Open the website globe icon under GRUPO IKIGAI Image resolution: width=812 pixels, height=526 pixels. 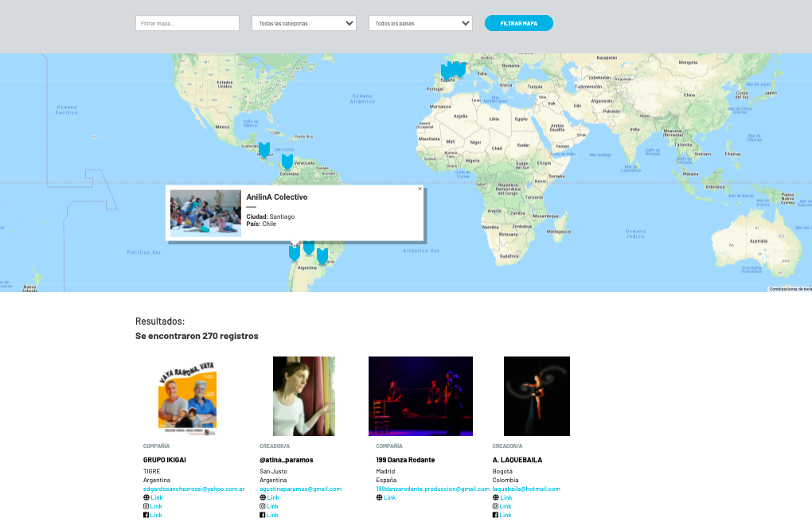pos(146,497)
